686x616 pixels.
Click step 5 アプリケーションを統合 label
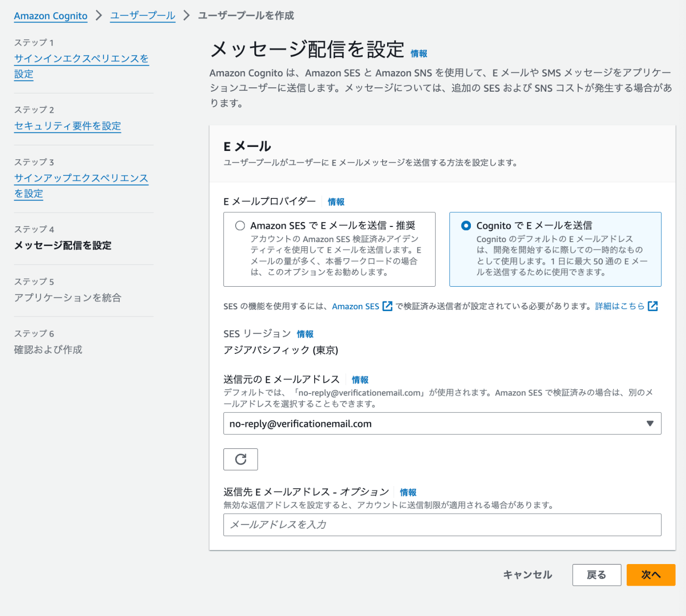coord(68,298)
